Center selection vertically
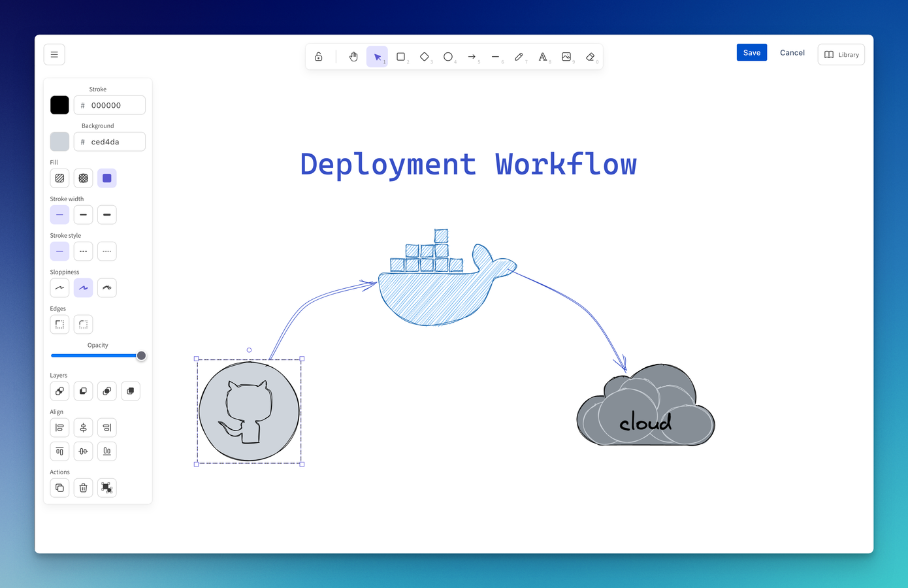This screenshot has height=588, width=908. (83, 451)
